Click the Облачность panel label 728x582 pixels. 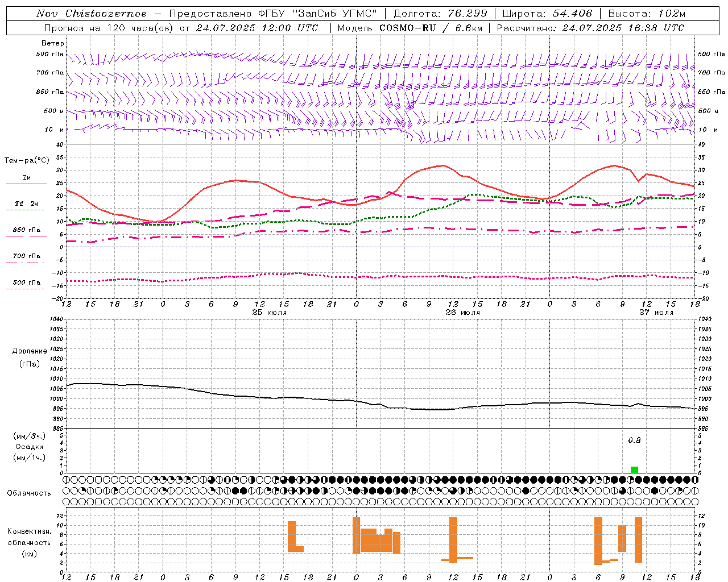coord(29,493)
